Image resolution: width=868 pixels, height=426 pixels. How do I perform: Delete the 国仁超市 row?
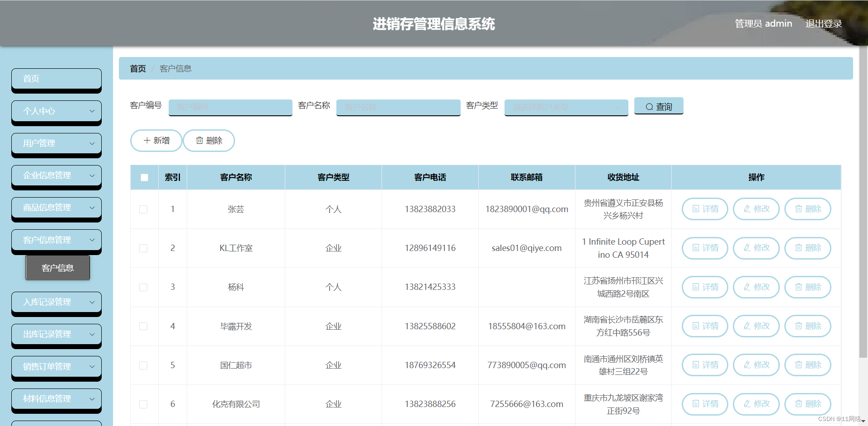click(808, 365)
